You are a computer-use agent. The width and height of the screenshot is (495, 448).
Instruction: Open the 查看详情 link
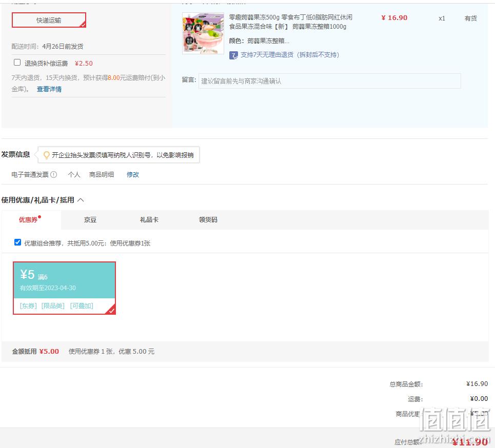point(49,89)
